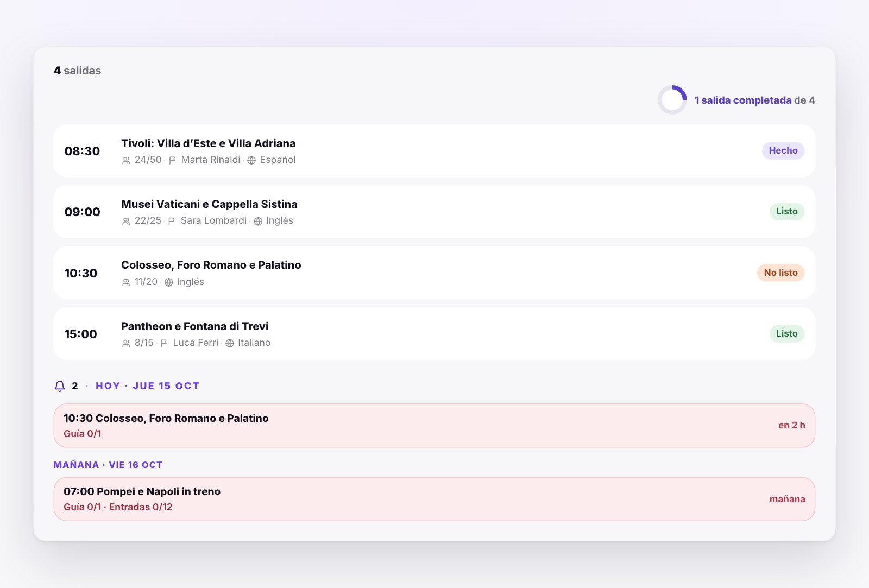Screen dimensions: 869x588
Task: Click the participants icon in the Tivoli row
Action: [126, 160]
